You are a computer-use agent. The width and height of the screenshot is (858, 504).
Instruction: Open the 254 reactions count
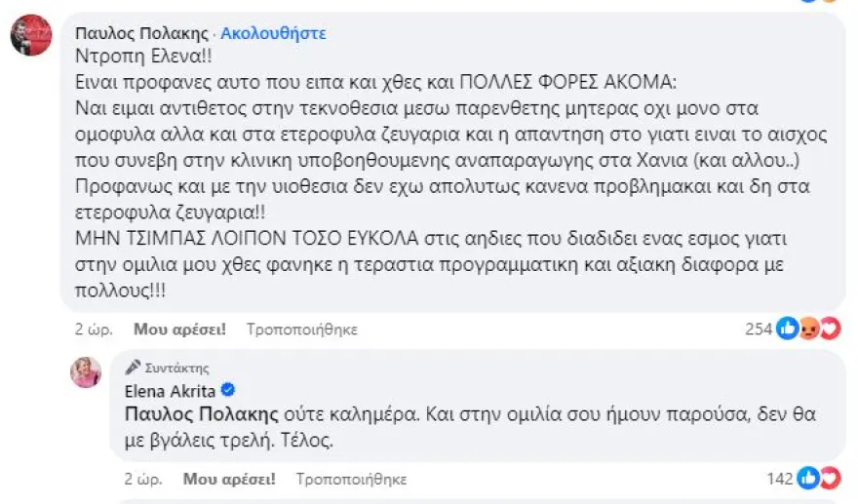[759, 330]
